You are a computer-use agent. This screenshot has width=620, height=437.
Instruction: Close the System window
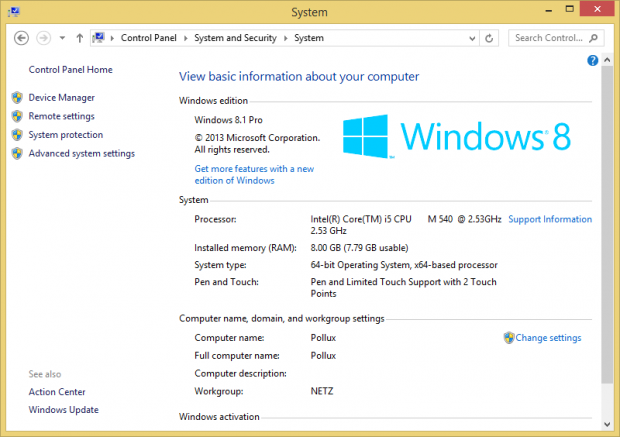tap(597, 9)
